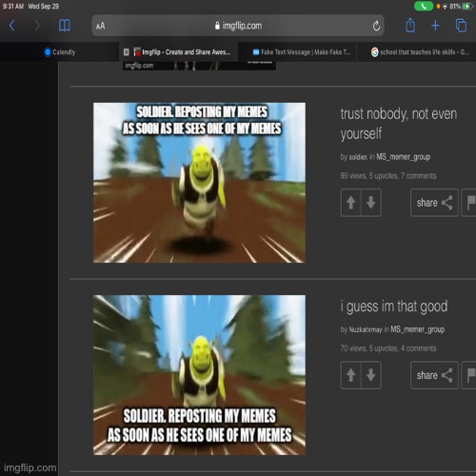Image resolution: width=476 pixels, height=476 pixels.
Task: Open the bookmarks book icon
Action: [65, 26]
